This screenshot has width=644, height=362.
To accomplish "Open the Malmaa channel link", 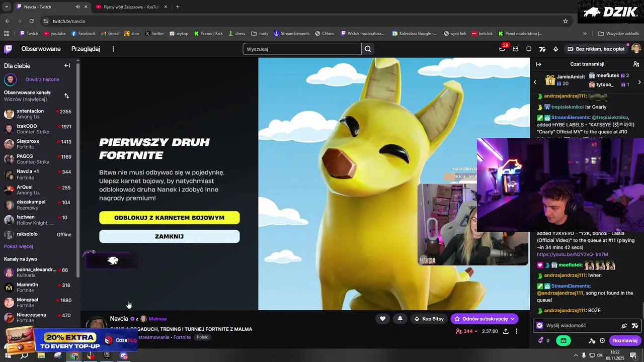I will 157,319.
